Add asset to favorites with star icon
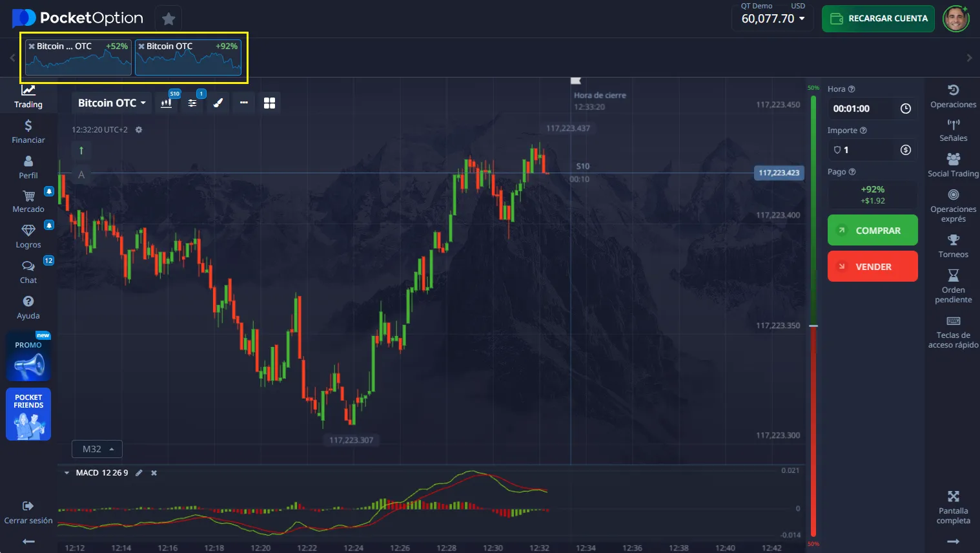Image resolution: width=980 pixels, height=553 pixels. [x=168, y=19]
